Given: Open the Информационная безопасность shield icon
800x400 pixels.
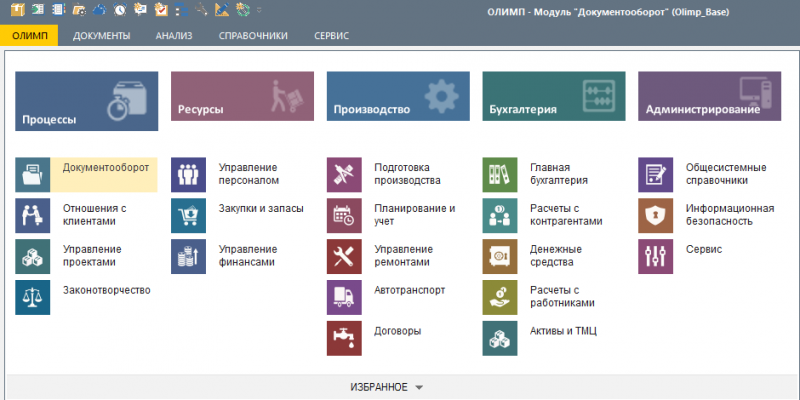Looking at the screenshot, I should (656, 215).
